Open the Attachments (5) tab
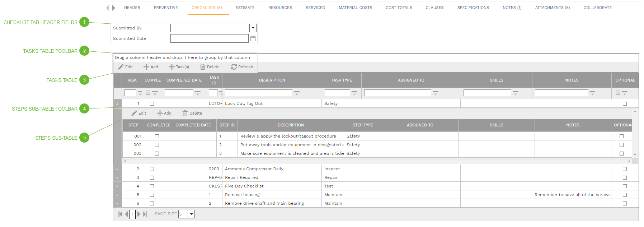644x227 pixels. click(553, 8)
